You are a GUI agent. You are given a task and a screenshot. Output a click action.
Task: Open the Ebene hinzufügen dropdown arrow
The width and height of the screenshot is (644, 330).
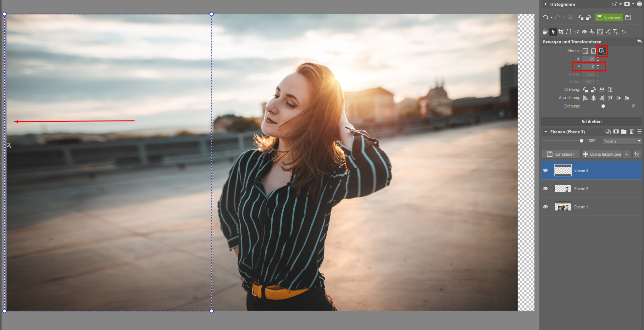(x=626, y=154)
